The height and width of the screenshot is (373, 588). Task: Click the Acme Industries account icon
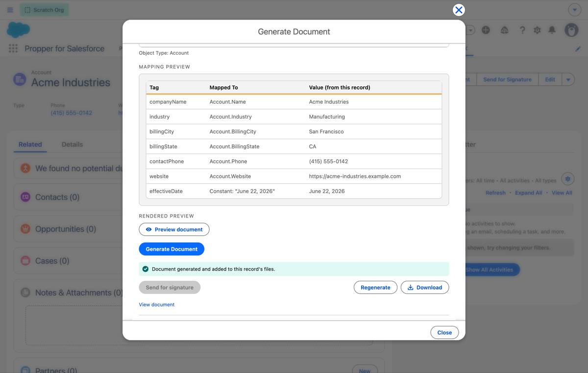point(20,79)
